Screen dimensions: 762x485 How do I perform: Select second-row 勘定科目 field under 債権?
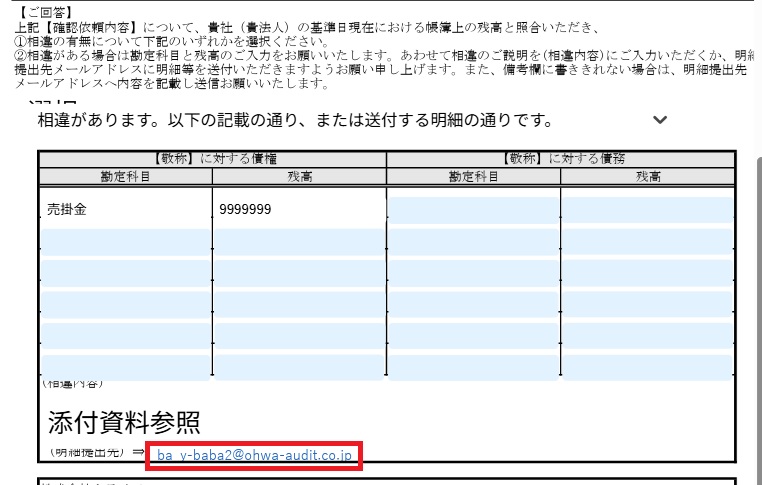[125, 242]
